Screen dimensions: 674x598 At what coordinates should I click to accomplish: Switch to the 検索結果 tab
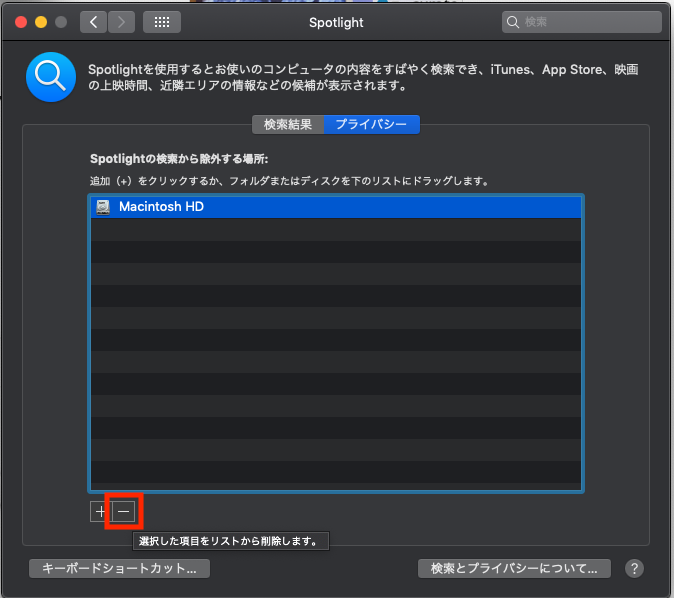tap(288, 125)
